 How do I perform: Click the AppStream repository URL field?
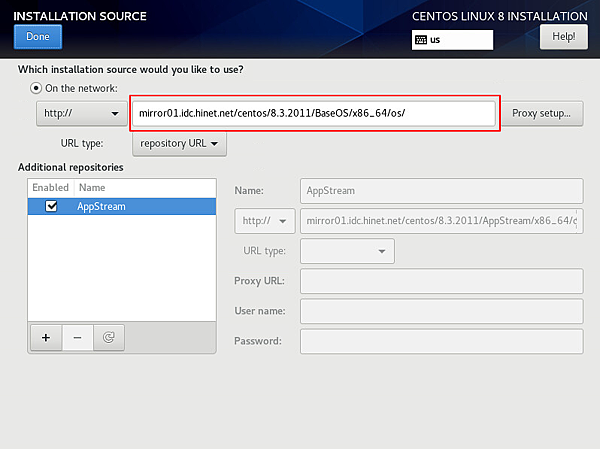point(442,221)
